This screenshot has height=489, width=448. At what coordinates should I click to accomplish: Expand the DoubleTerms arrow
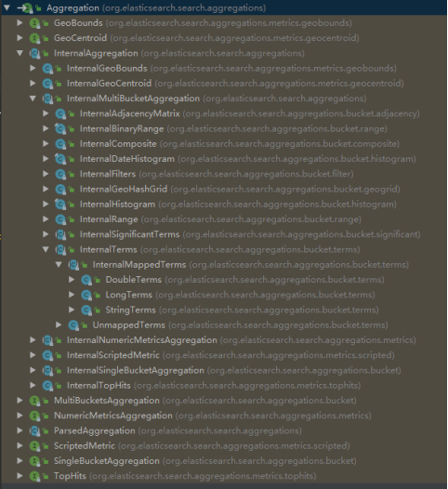(x=72, y=280)
